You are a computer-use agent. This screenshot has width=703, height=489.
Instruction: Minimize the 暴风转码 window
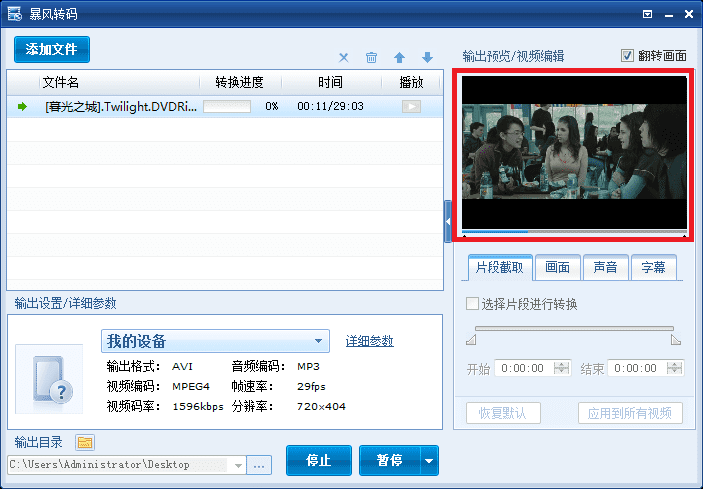[x=669, y=15]
